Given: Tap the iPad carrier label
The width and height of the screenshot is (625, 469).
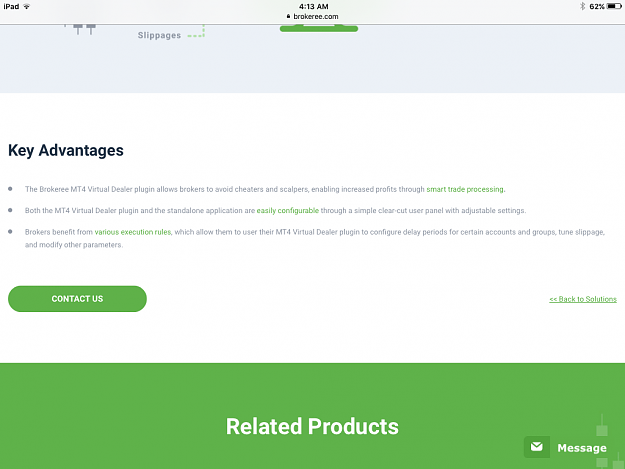Looking at the screenshot, I should pyautogui.click(x=11, y=6).
